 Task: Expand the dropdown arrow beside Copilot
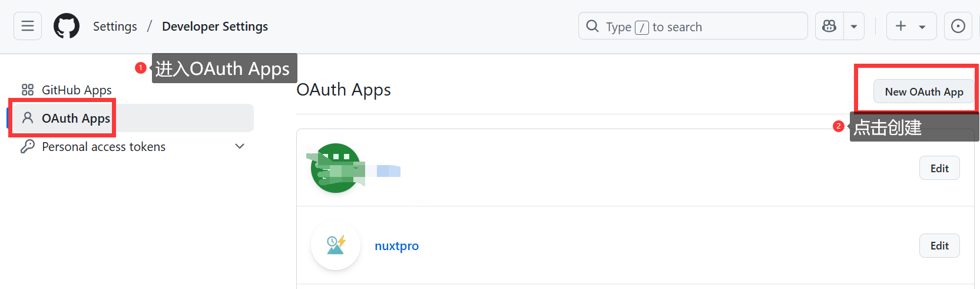[854, 27]
